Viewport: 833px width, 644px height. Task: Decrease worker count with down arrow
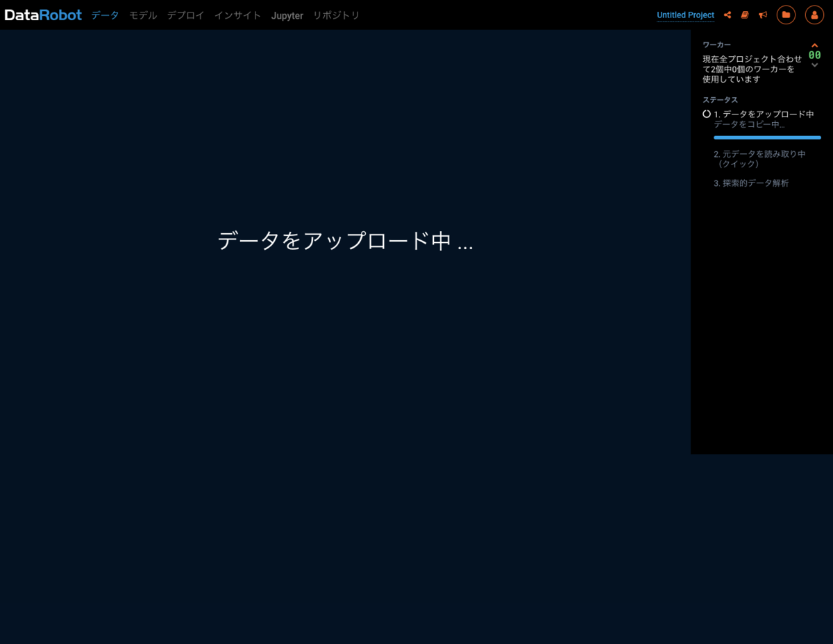click(815, 65)
